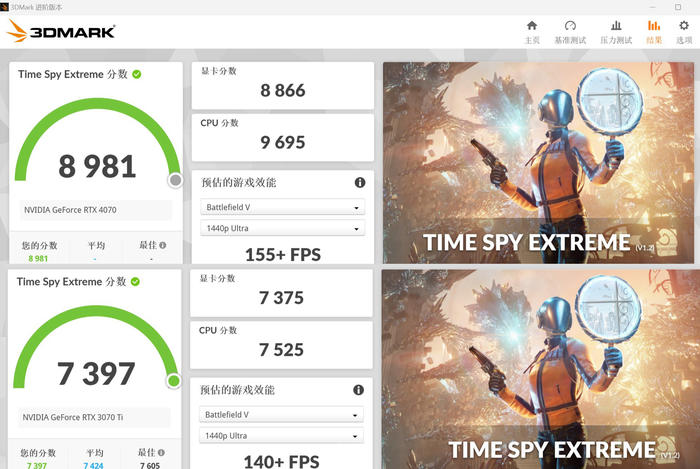
Task: Click the 140+ FPS estimate
Action: pos(281,461)
